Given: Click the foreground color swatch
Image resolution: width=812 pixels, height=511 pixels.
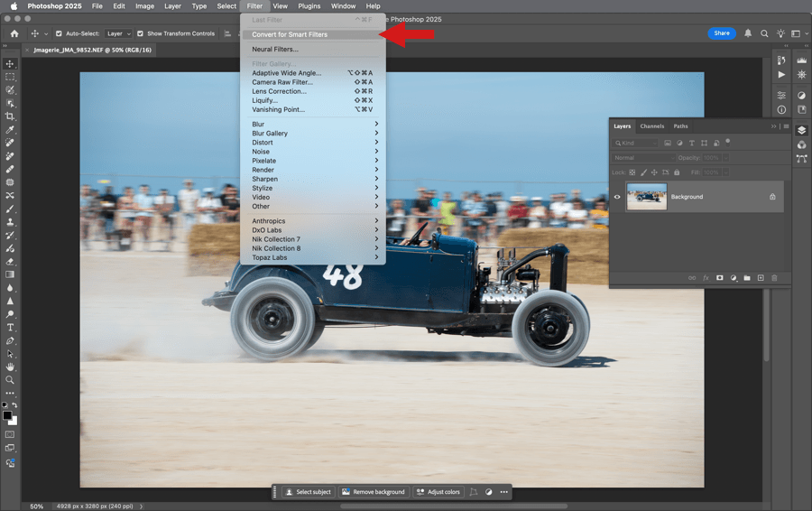Looking at the screenshot, I should tap(8, 416).
